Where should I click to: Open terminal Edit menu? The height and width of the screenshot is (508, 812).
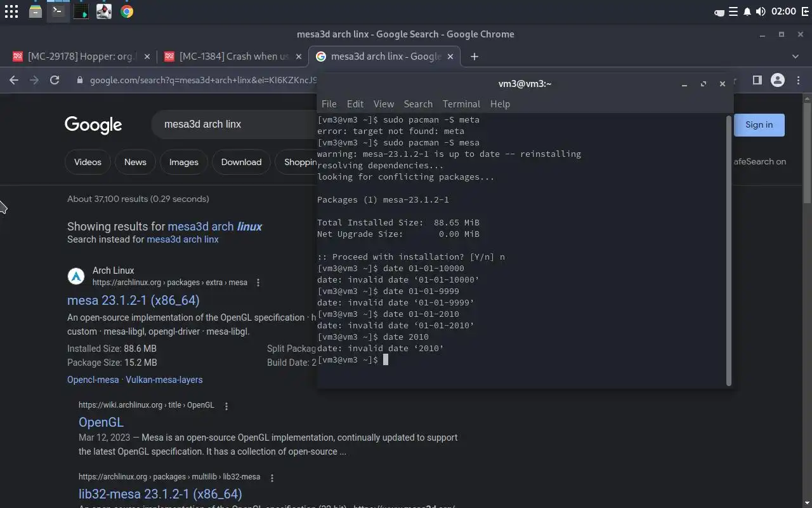tap(355, 104)
